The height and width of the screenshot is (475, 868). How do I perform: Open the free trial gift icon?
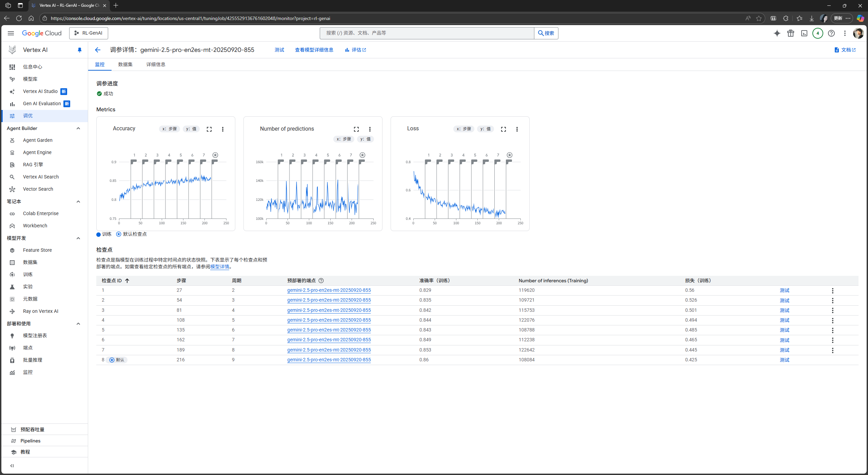791,33
